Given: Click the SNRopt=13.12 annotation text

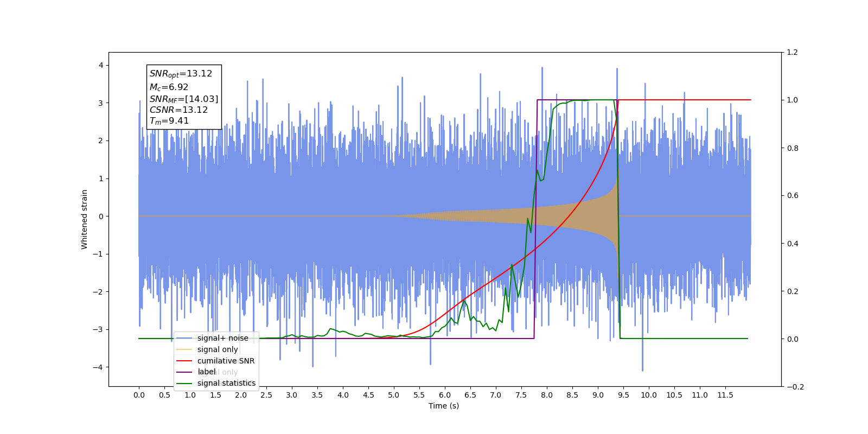Looking at the screenshot, I should [181, 74].
